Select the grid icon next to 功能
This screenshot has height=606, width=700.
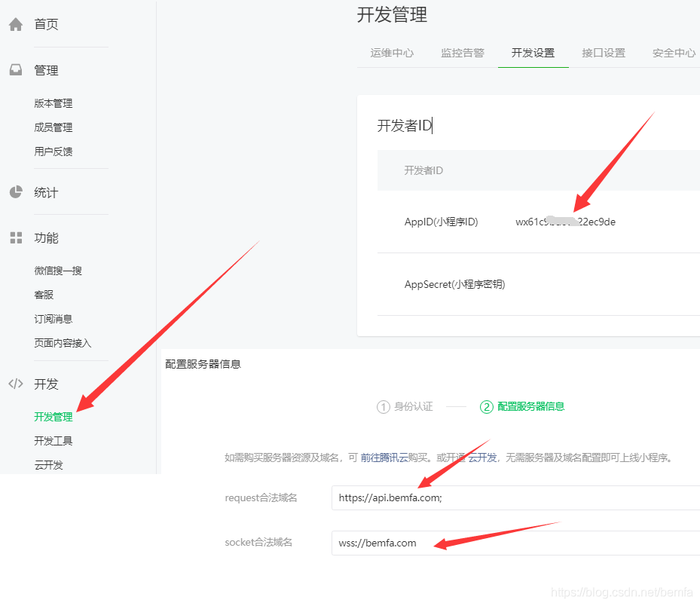pos(15,237)
